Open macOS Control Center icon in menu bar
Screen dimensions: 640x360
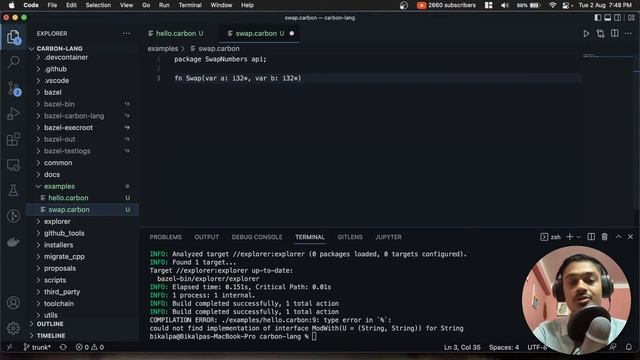point(567,5)
